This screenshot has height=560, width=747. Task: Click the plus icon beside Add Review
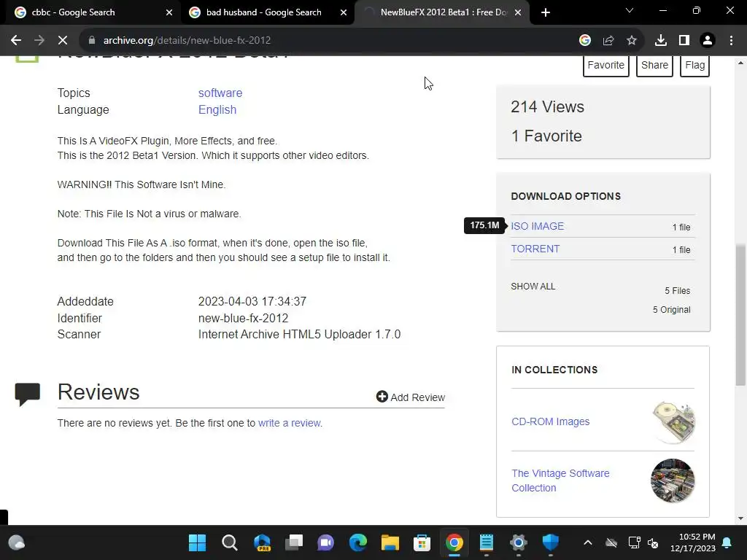pyautogui.click(x=382, y=396)
